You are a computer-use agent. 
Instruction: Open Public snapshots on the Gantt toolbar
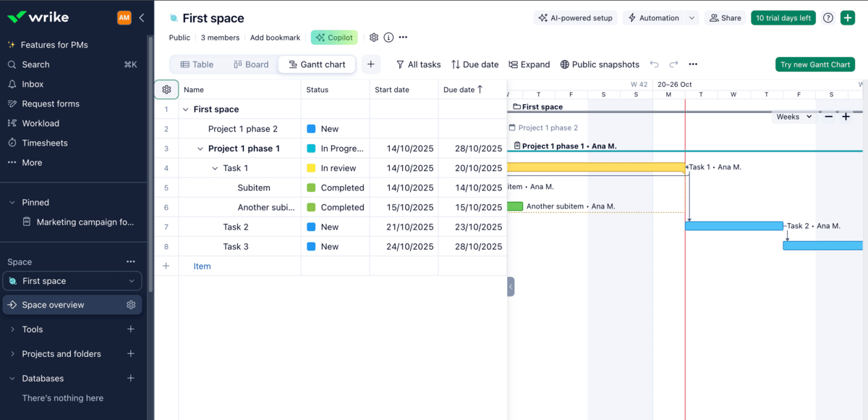(x=599, y=64)
